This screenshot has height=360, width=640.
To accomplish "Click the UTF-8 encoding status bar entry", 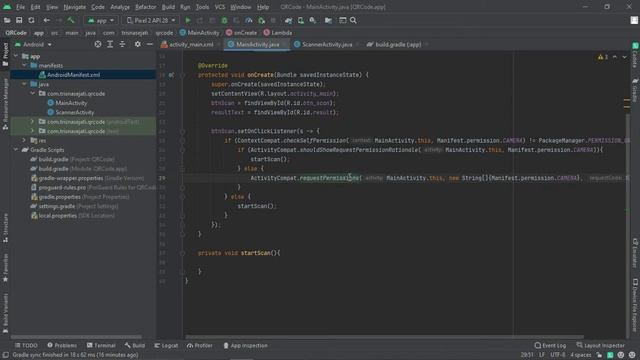I will click(x=558, y=355).
